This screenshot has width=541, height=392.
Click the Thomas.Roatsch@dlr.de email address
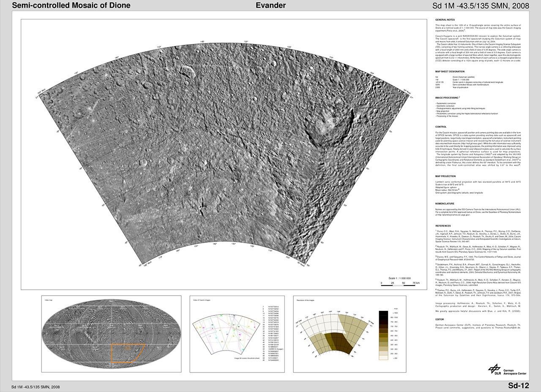(x=507, y=327)
